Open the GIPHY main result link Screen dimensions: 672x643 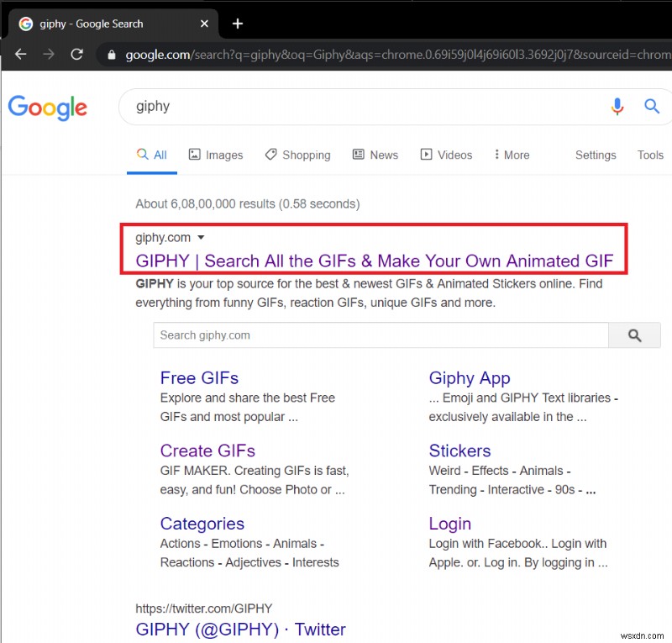[x=374, y=261]
